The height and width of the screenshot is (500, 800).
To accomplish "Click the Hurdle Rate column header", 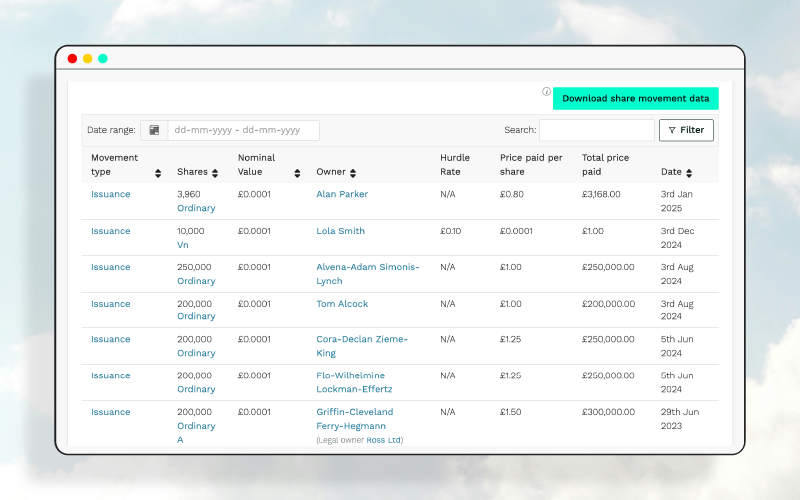I will [x=455, y=165].
